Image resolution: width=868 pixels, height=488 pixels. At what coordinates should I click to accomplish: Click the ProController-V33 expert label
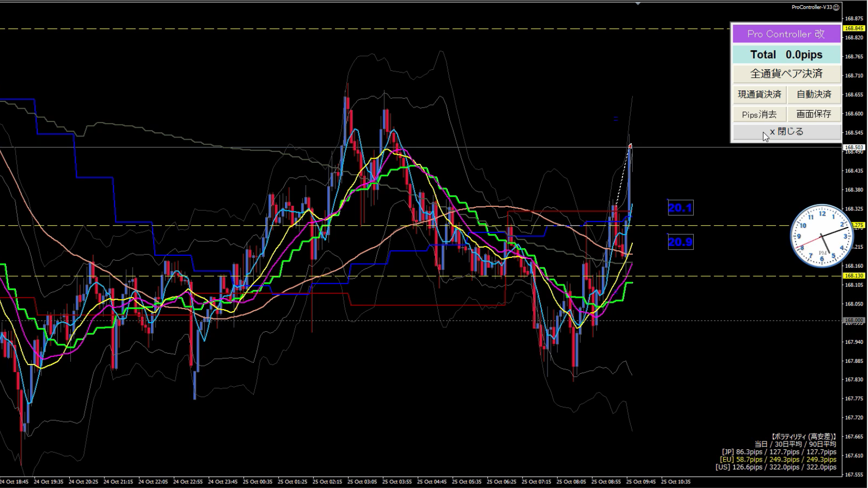click(x=812, y=7)
